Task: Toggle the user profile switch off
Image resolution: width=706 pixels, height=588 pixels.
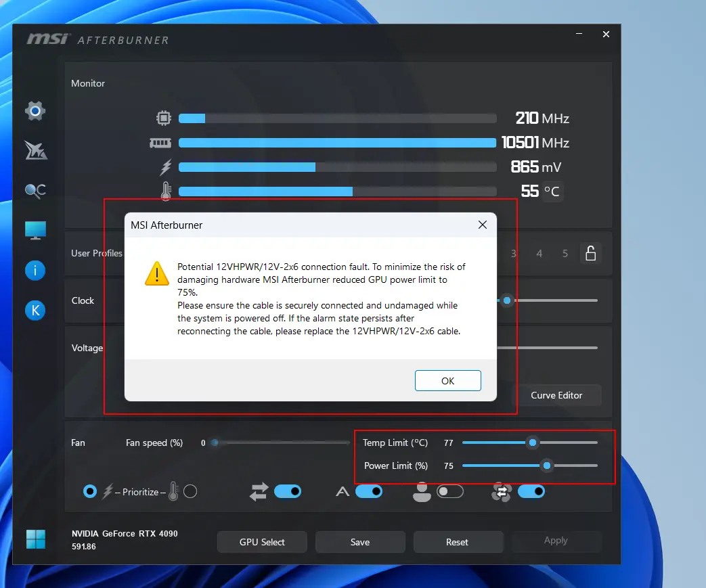Action: pos(450,492)
